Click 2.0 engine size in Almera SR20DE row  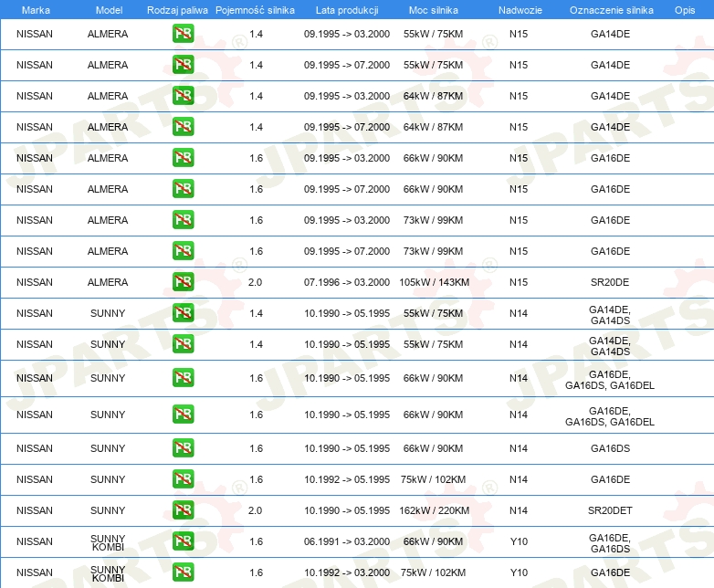[255, 282]
